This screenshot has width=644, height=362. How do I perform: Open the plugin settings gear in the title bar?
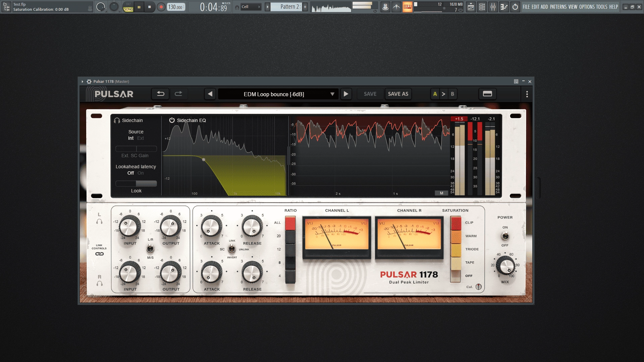tap(89, 81)
